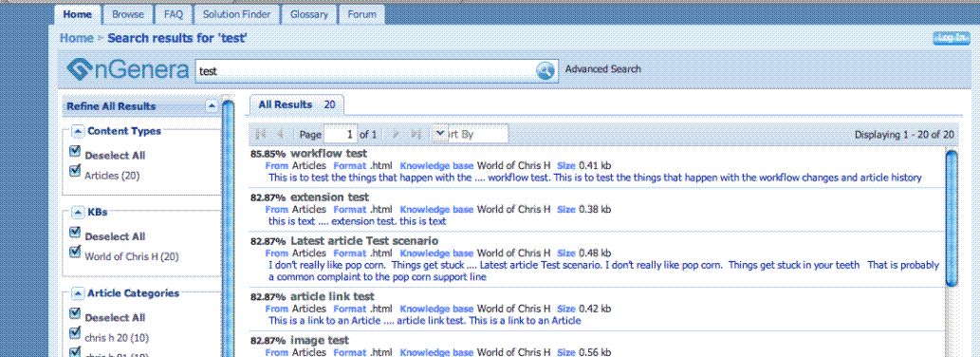980x357 pixels.
Task: Toggle the chris h 20 (10) checkbox
Action: [x=76, y=332]
